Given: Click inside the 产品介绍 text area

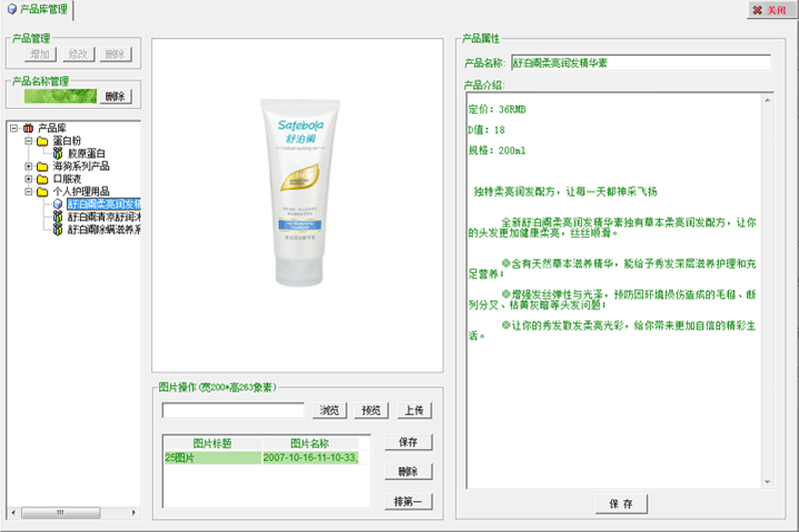Looking at the screenshot, I should (x=614, y=290).
